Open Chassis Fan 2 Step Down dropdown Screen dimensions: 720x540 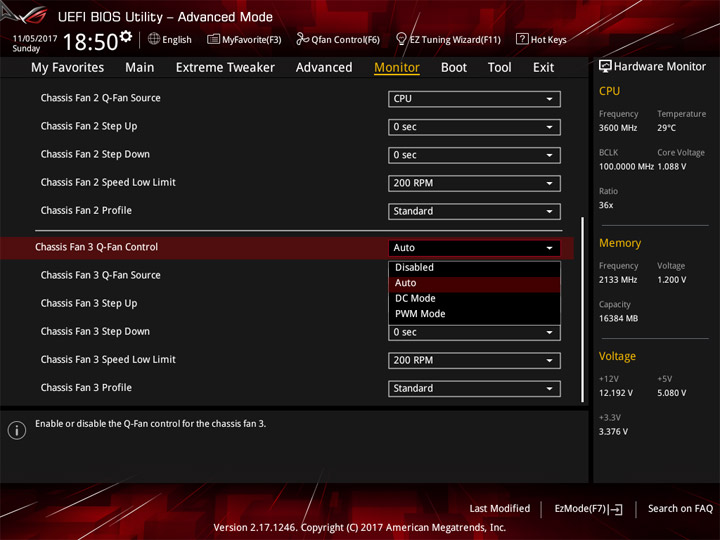click(474, 155)
